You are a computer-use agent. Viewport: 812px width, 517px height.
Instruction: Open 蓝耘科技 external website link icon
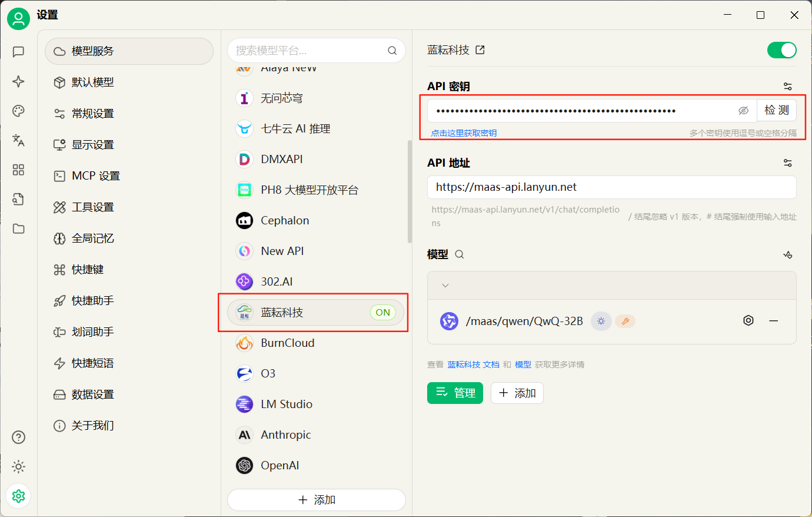pyautogui.click(x=480, y=50)
